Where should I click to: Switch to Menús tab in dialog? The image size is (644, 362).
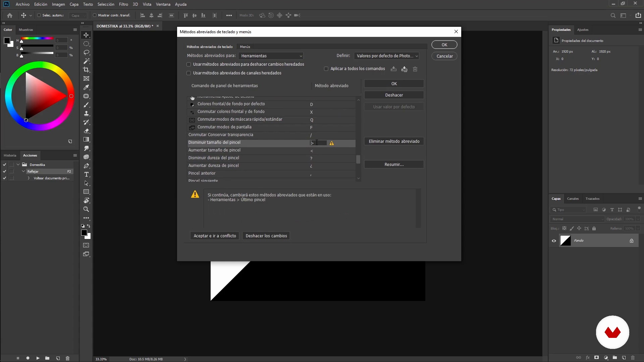click(x=245, y=47)
